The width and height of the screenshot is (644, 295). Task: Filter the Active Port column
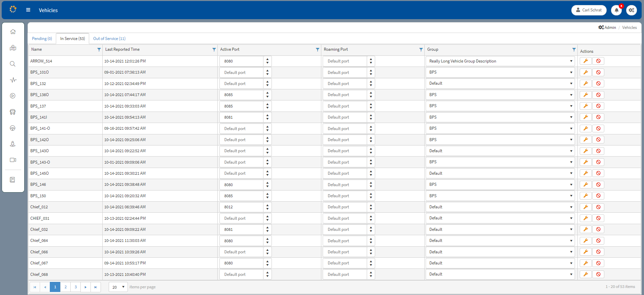pos(317,49)
